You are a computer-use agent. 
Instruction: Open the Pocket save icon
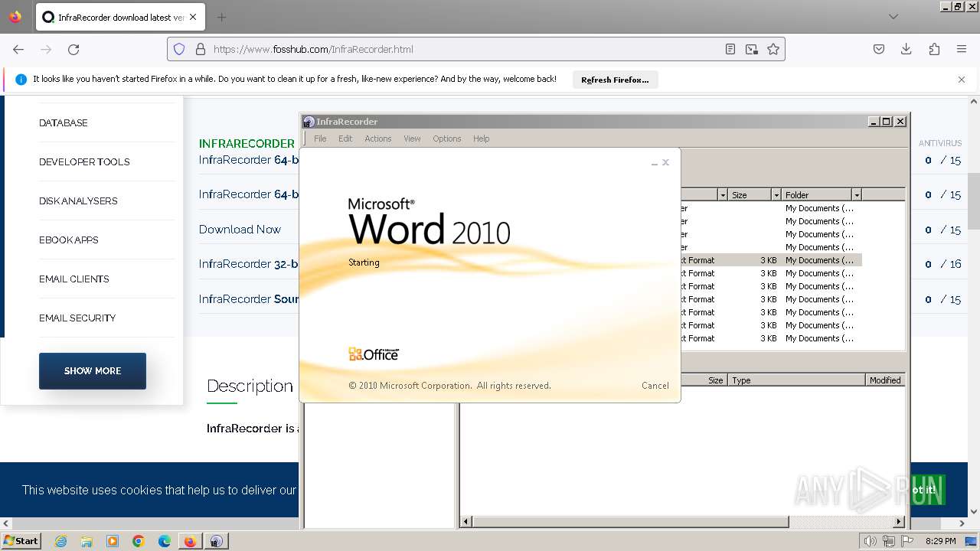[879, 49]
